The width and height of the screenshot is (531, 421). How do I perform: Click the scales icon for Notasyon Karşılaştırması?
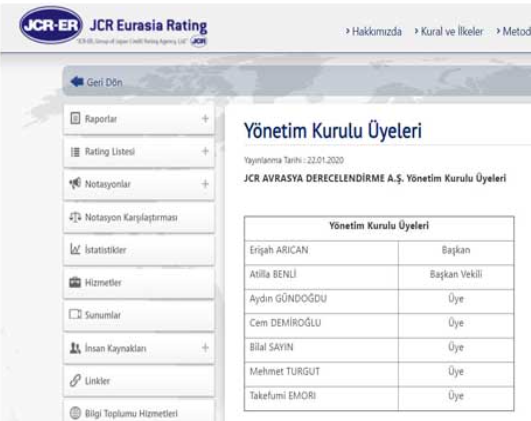click(75, 217)
